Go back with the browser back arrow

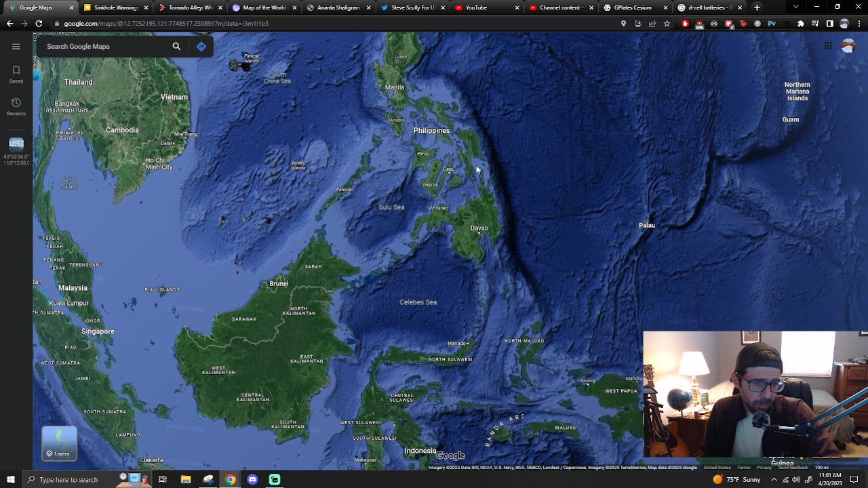coord(9,24)
